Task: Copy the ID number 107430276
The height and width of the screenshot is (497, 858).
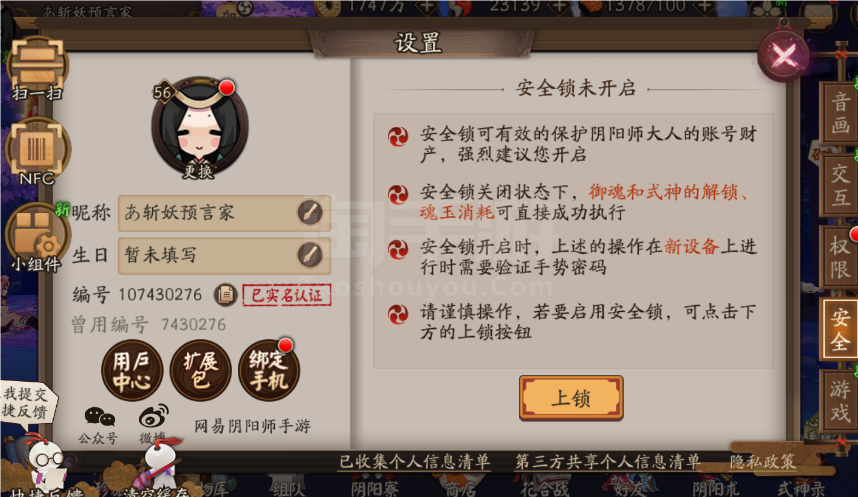Action: pyautogui.click(x=225, y=295)
